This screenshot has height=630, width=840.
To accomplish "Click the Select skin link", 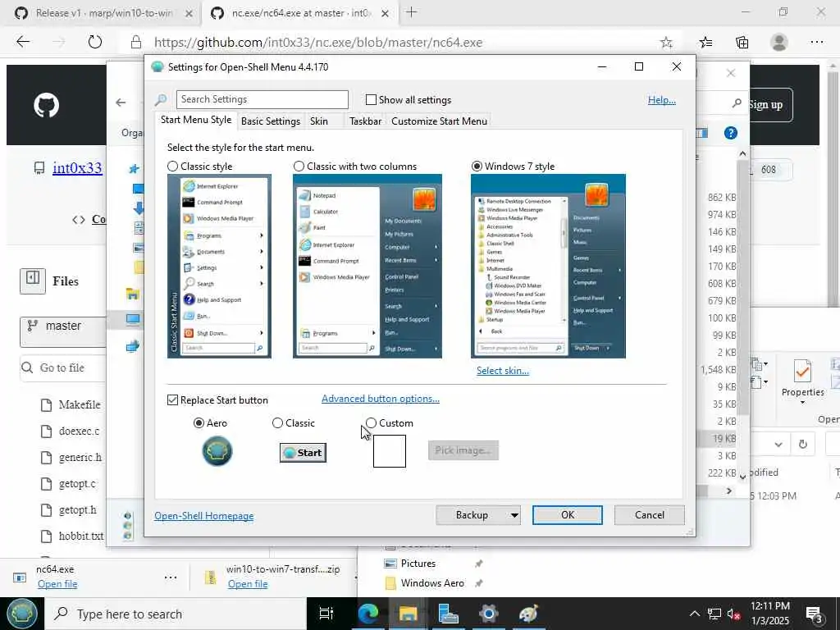I will (x=503, y=370).
